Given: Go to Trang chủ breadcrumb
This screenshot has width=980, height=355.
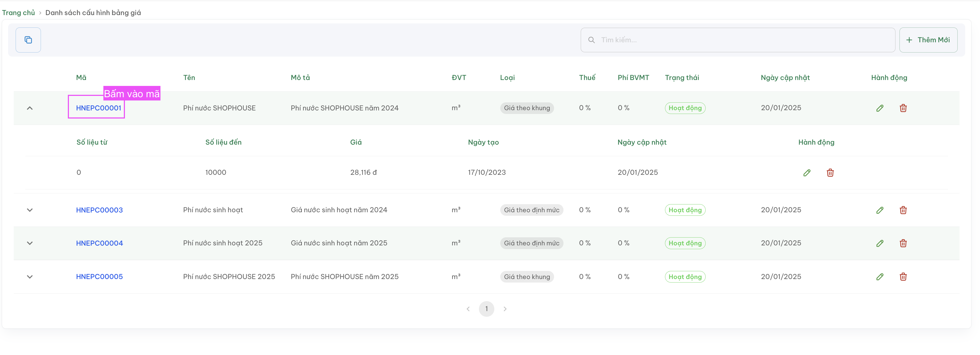Looking at the screenshot, I should (x=18, y=13).
